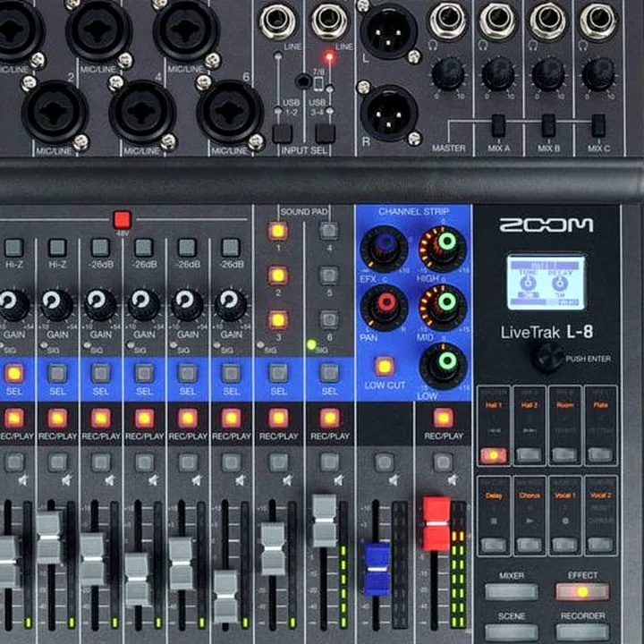Toggle the -26dB pad on channel 4
This screenshot has width=644, height=644.
tap(144, 248)
